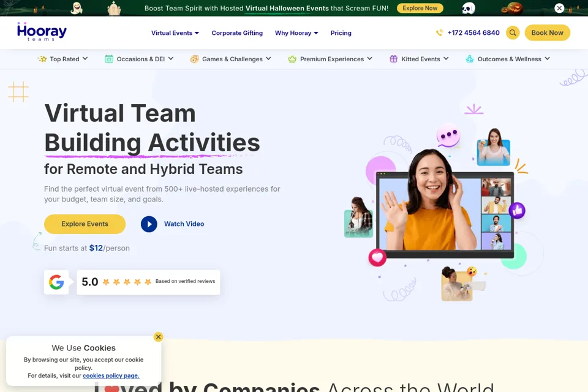
Task: Click woman in blue photo thumbnail
Action: click(494, 148)
